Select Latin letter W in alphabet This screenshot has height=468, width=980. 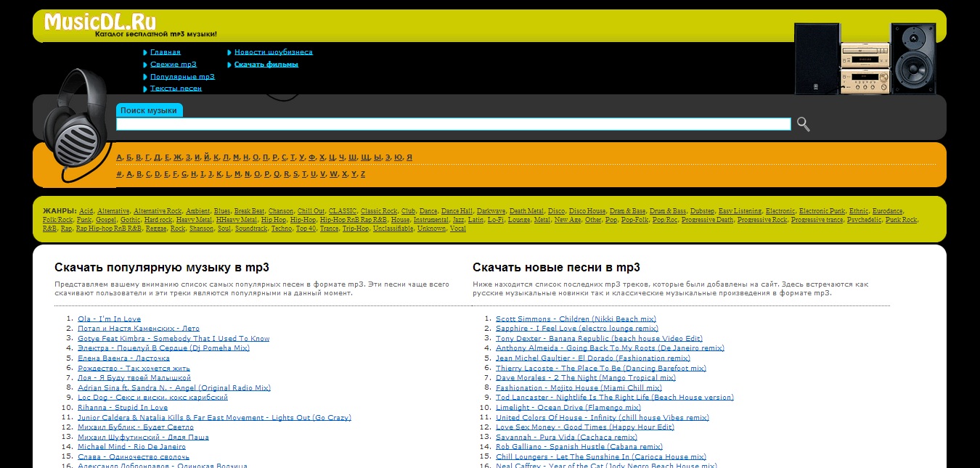[x=333, y=174]
